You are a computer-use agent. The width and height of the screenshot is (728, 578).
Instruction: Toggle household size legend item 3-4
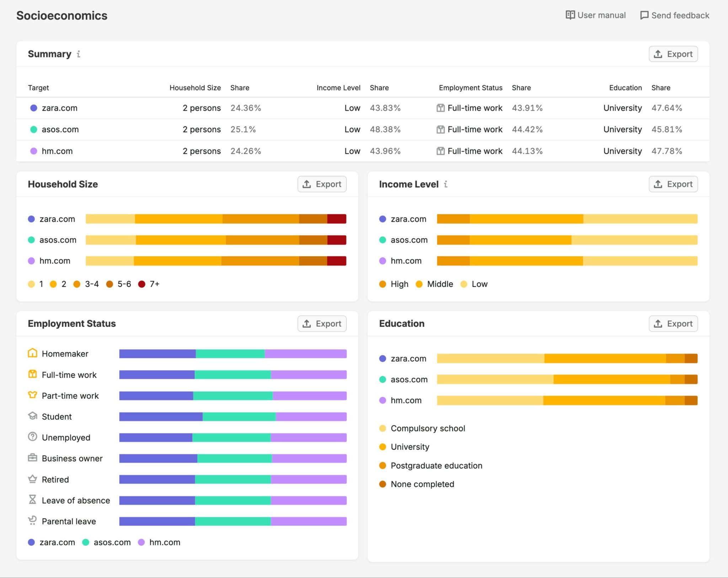(86, 284)
